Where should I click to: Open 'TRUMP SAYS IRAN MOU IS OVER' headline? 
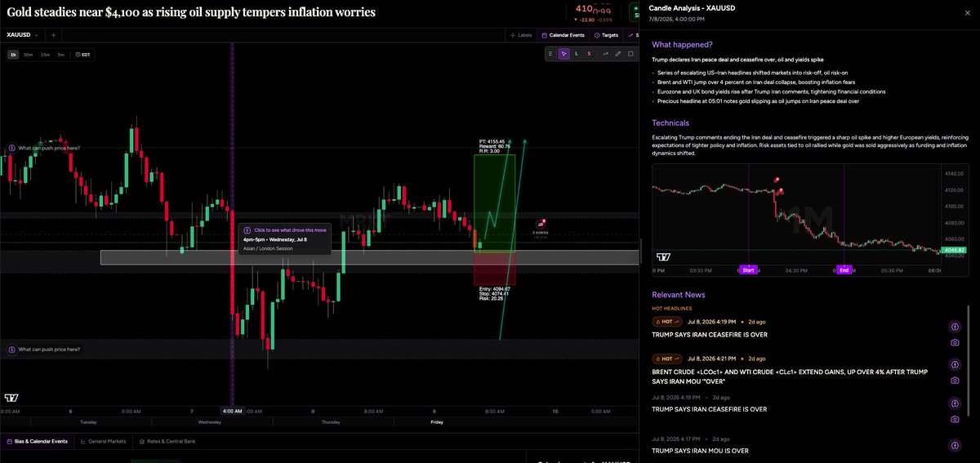click(700, 451)
